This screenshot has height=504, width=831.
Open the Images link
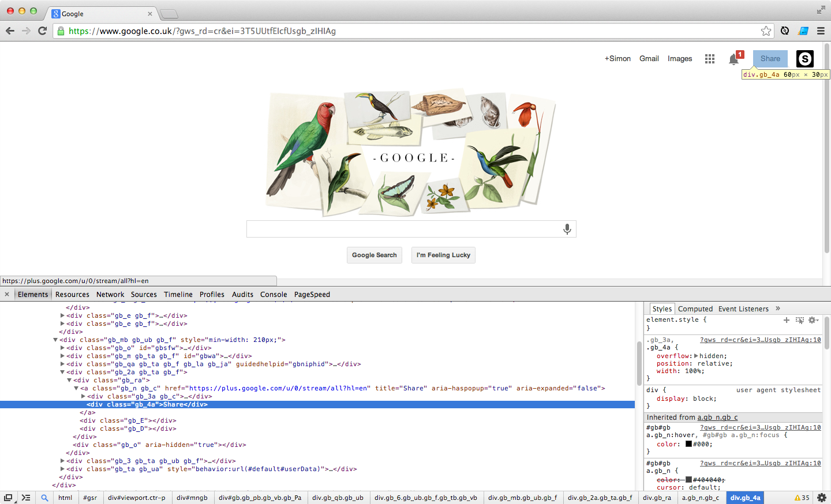(680, 59)
